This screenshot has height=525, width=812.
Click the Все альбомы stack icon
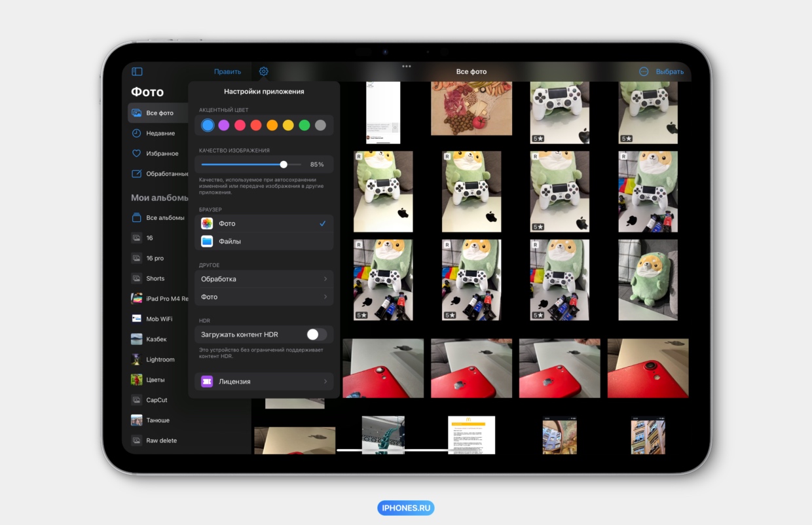coord(136,218)
